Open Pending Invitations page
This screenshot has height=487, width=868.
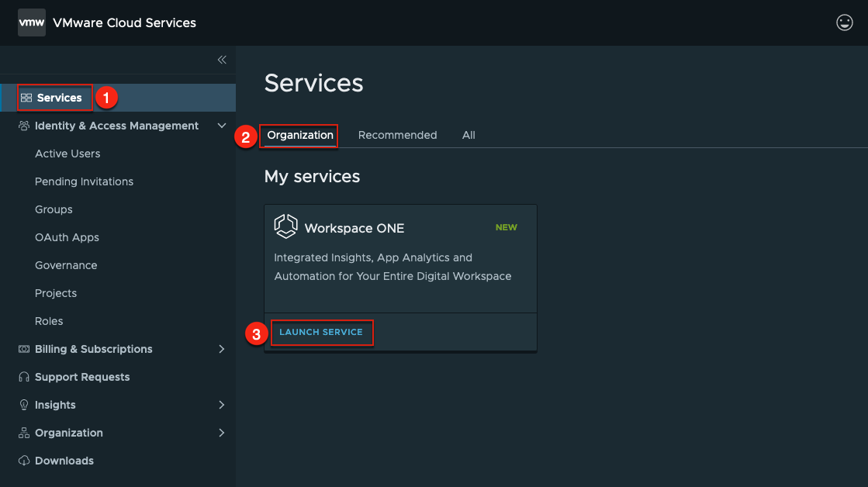(84, 181)
